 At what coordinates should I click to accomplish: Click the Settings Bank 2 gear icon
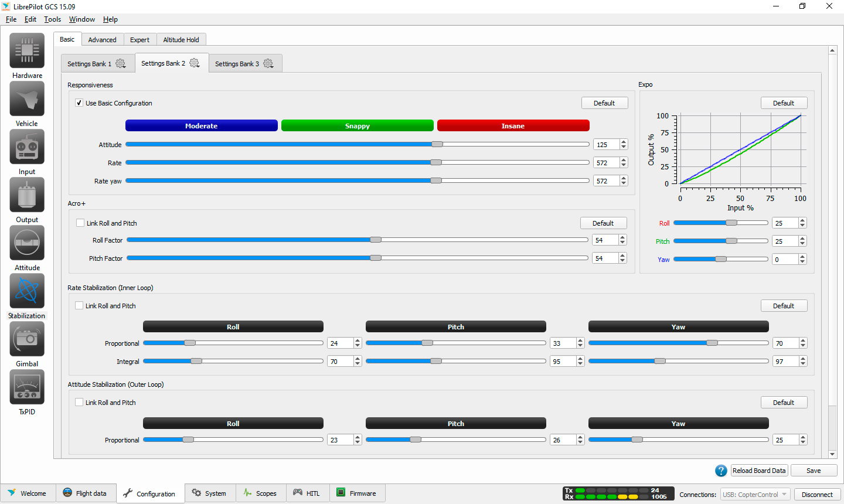(195, 63)
